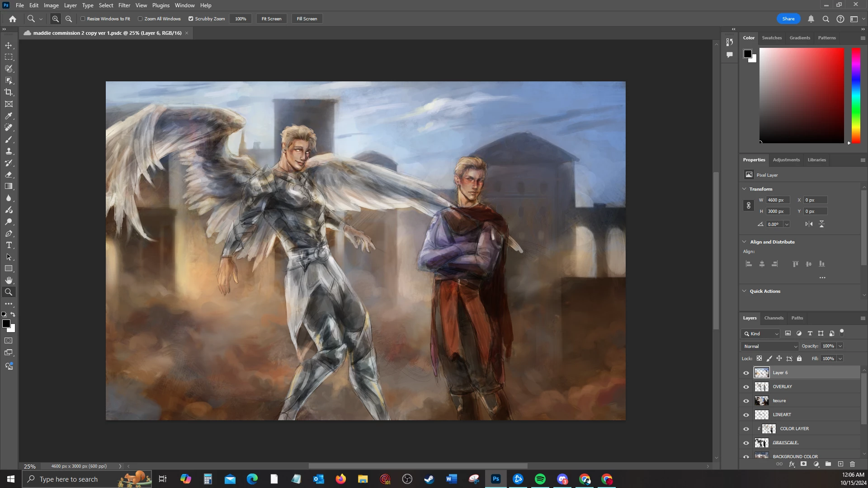Switch to the Channels tab
Screen dimensions: 868x488
774,318
